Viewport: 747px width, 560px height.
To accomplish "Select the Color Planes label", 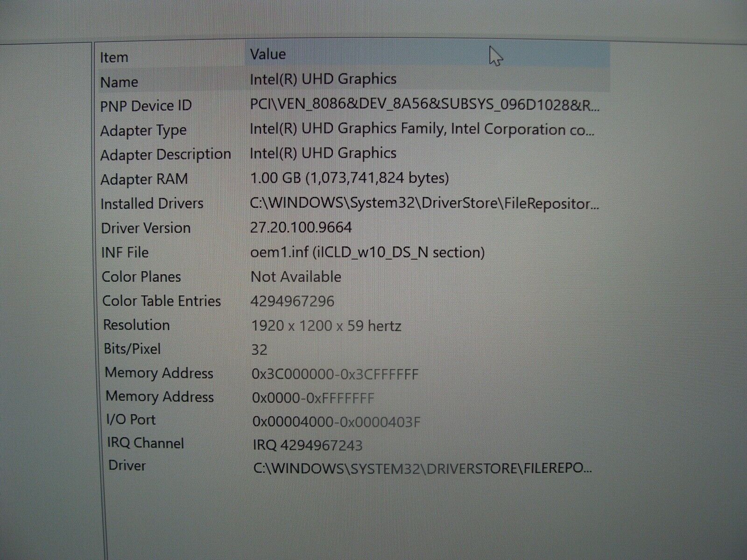I will click(x=141, y=277).
